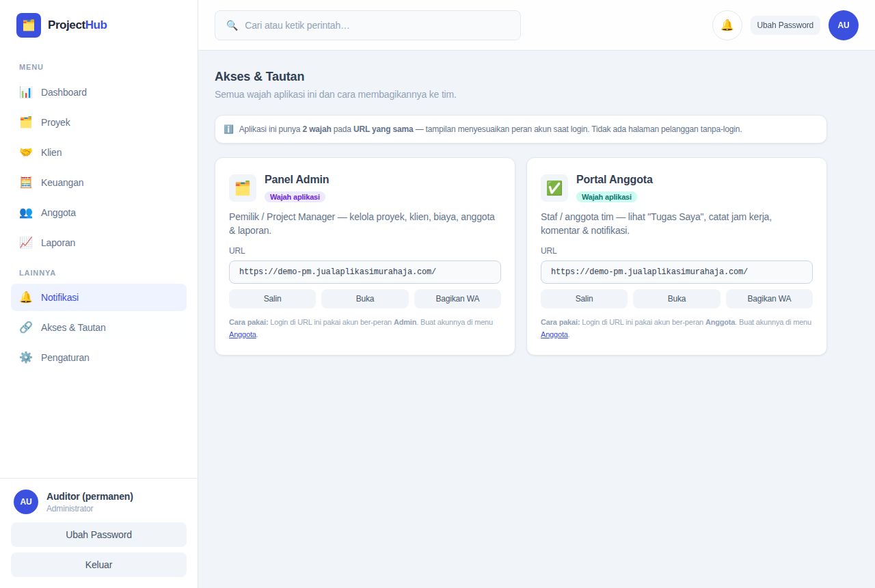Click the Keuangan abacus icon
Image resolution: width=875 pixels, height=588 pixels.
(x=26, y=183)
